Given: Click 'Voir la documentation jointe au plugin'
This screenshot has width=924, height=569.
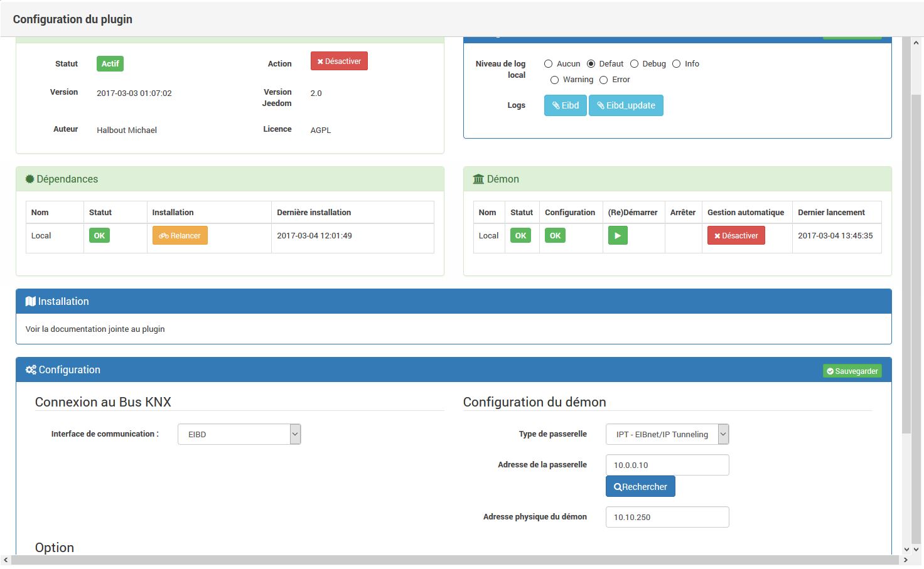Looking at the screenshot, I should point(95,329).
